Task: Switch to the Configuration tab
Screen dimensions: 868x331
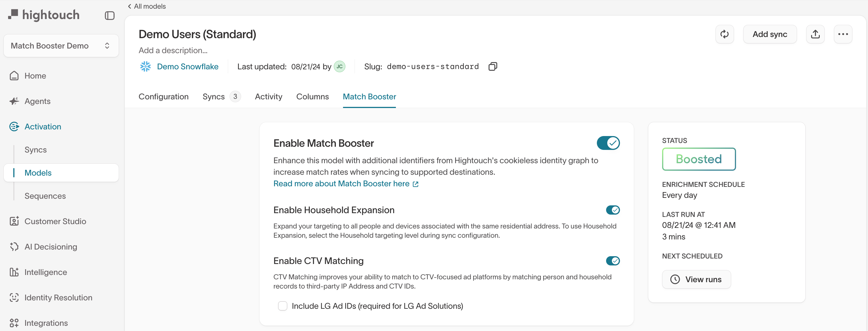Action: (163, 97)
